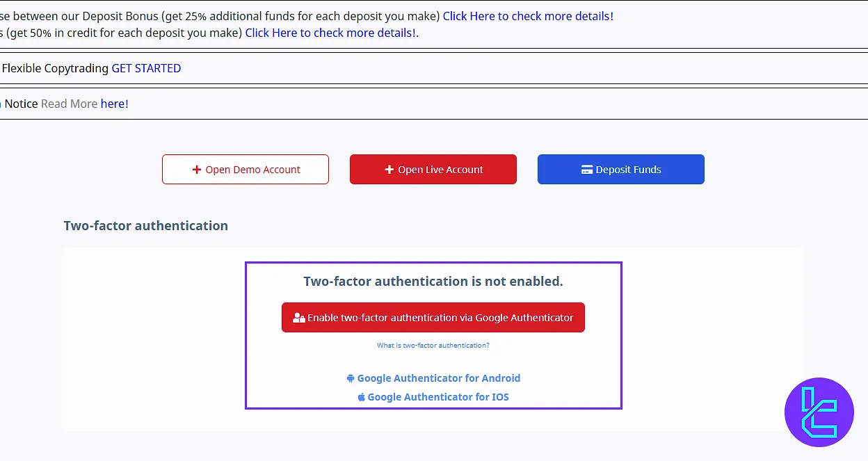Click the credit card icon on Deposit Funds
Screen dimensions: 868x461
587,170
